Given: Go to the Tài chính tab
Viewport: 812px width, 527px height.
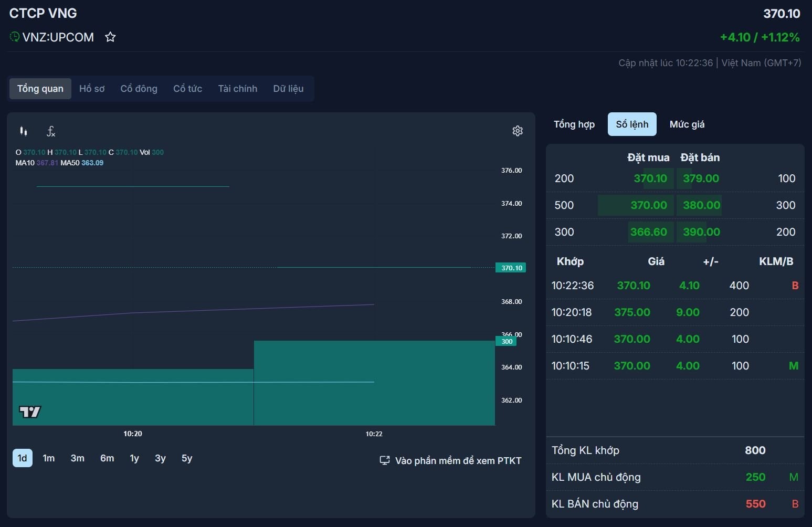Looking at the screenshot, I should 237,89.
